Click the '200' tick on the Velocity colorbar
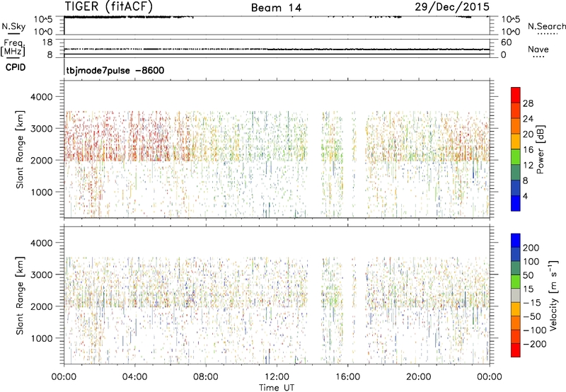566x392 pixels. tap(531, 248)
